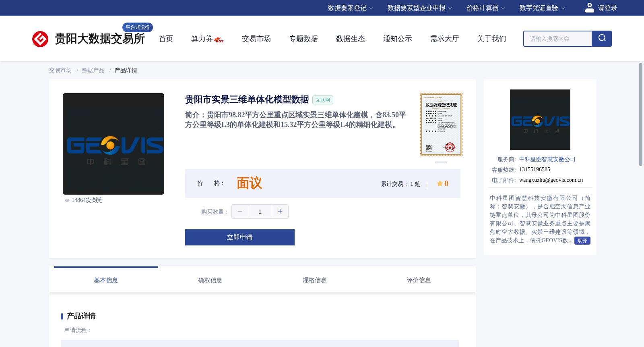Click the HOT badge beside 算力券
The height and width of the screenshot is (347, 644).
coord(219,40)
